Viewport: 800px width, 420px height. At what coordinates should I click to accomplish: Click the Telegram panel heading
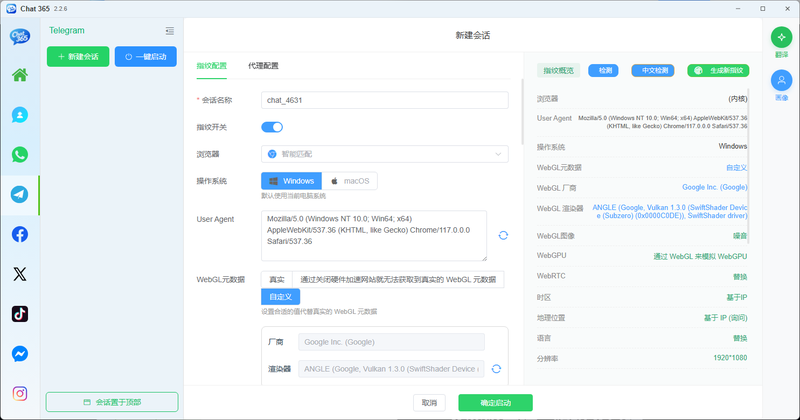(67, 31)
